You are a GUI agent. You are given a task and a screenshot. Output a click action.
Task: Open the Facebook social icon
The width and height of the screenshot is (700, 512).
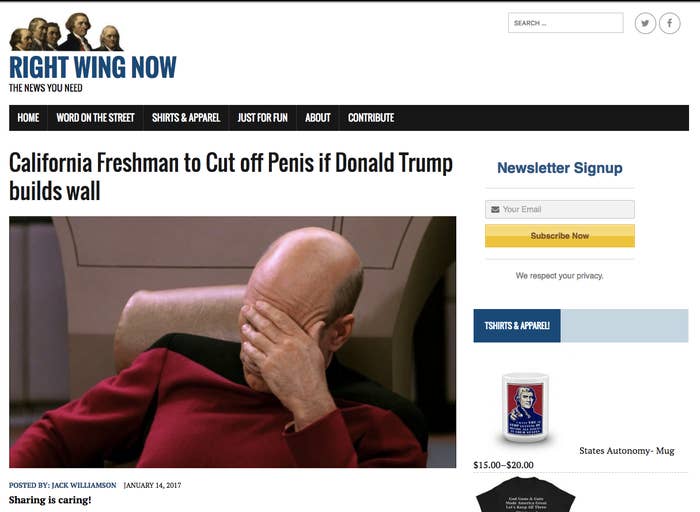(669, 23)
